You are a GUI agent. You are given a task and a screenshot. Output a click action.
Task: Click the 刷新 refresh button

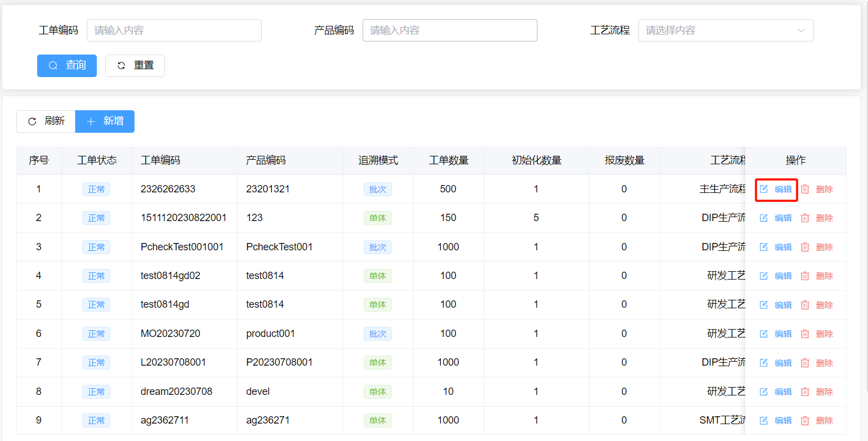[x=46, y=121]
